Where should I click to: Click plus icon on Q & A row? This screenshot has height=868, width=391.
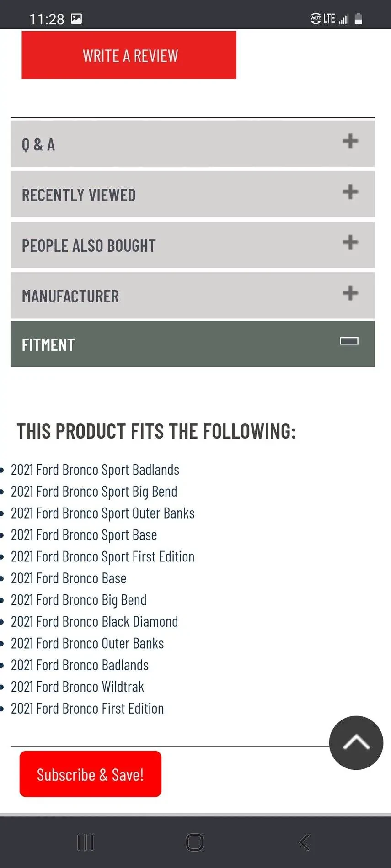click(350, 141)
